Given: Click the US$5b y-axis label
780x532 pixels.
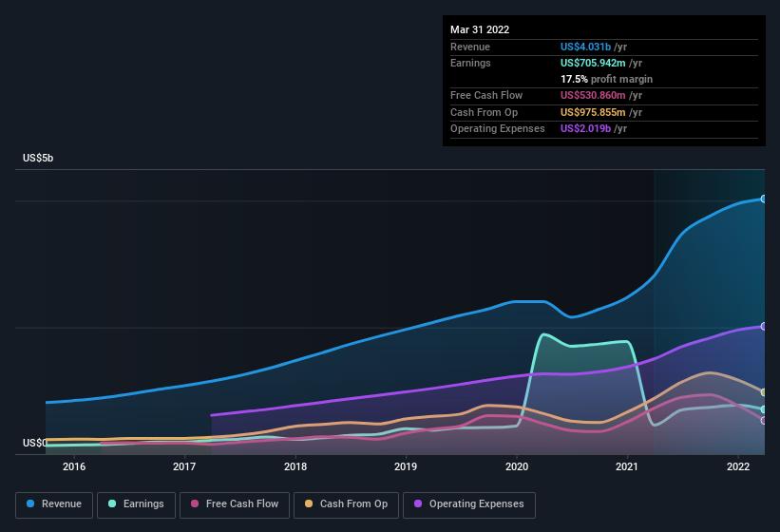Looking at the screenshot, I should pos(38,158).
